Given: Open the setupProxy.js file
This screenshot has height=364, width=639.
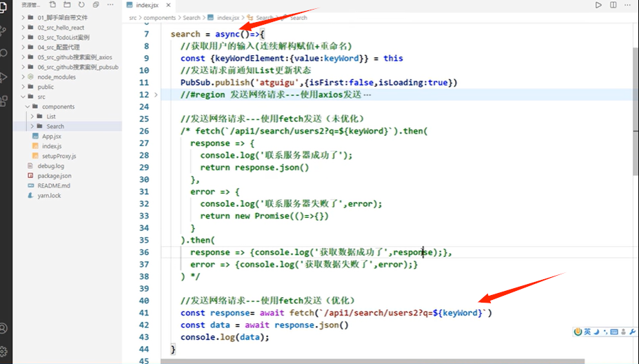Looking at the screenshot, I should coord(59,156).
